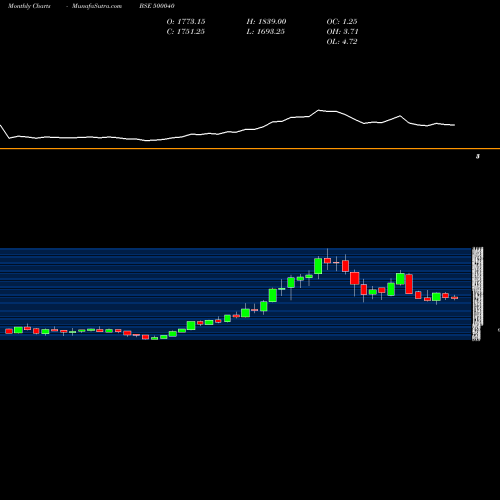Click the low value 'L: 1693.25'
This screenshot has width=500, height=500.
[x=266, y=31]
